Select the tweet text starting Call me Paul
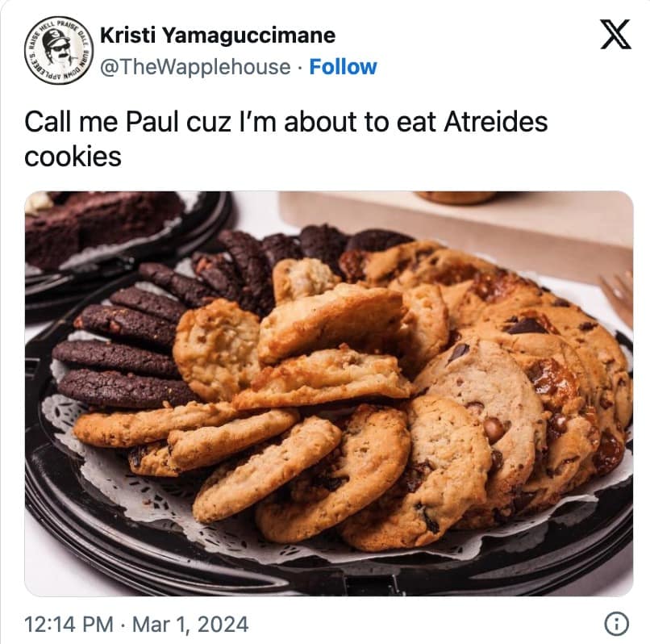The width and height of the screenshot is (650, 644). [x=286, y=139]
